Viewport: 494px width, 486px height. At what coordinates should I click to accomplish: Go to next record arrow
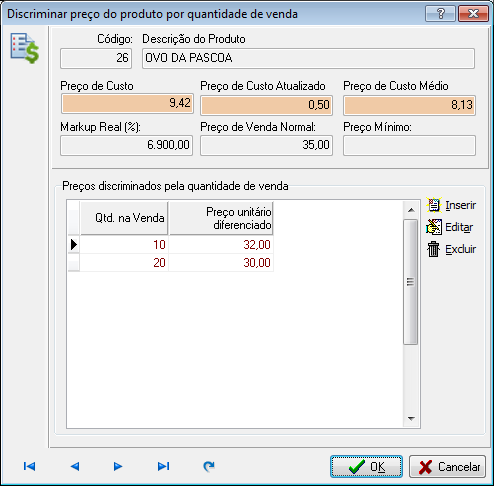point(118,466)
